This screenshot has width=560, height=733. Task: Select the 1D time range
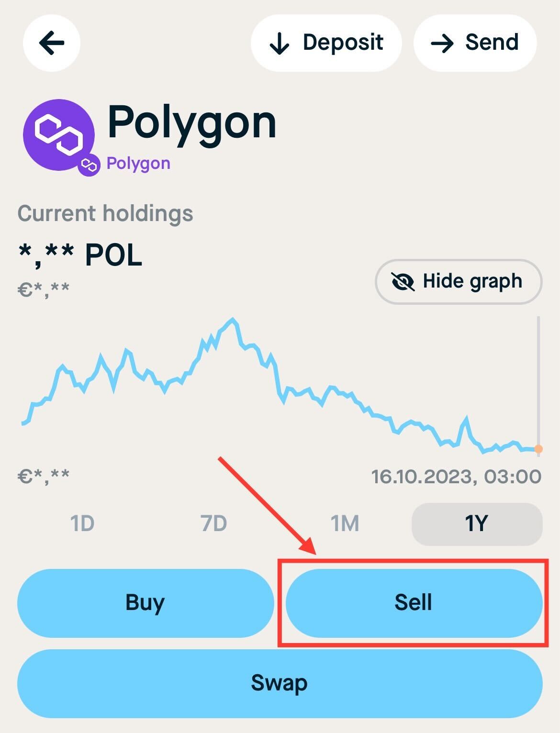coord(82,523)
